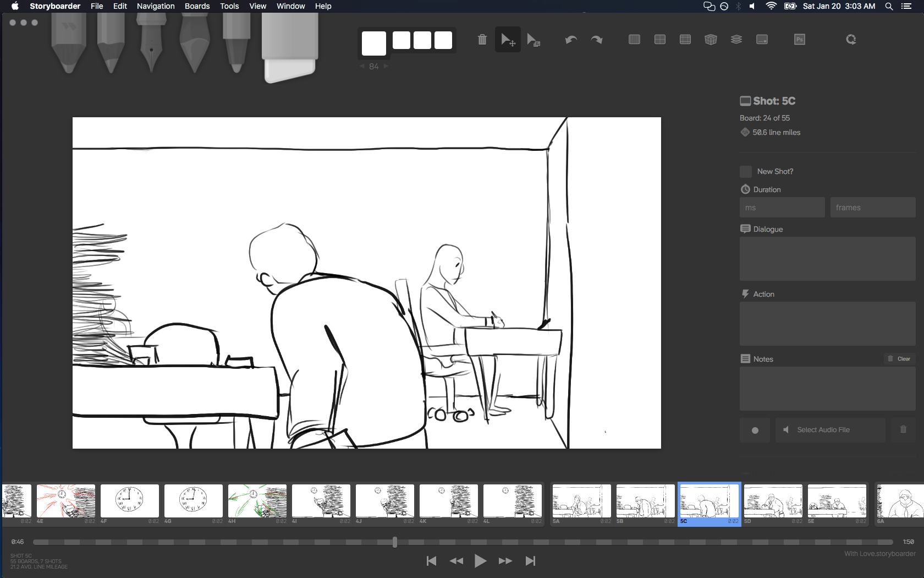Select board thumbnail 4I
The width and height of the screenshot is (924, 578).
321,501
